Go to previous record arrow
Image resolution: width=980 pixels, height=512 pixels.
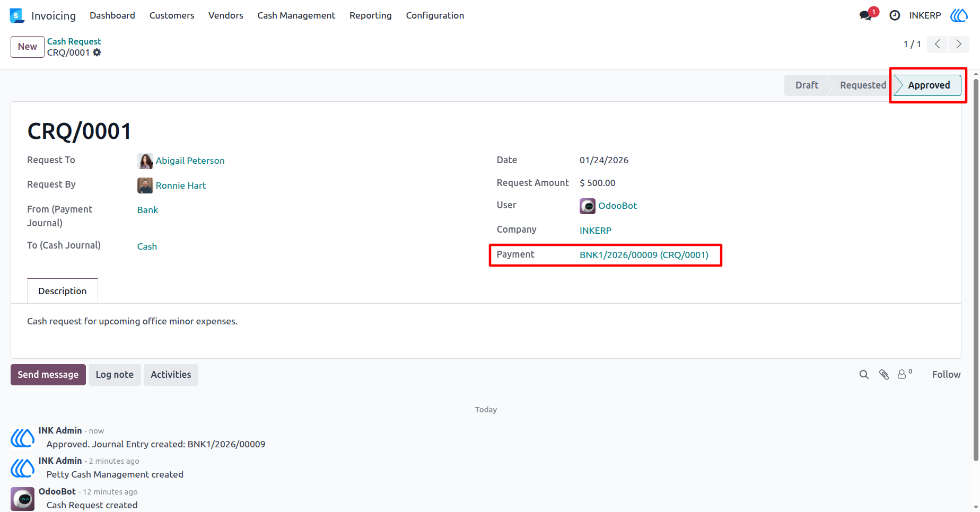point(938,44)
